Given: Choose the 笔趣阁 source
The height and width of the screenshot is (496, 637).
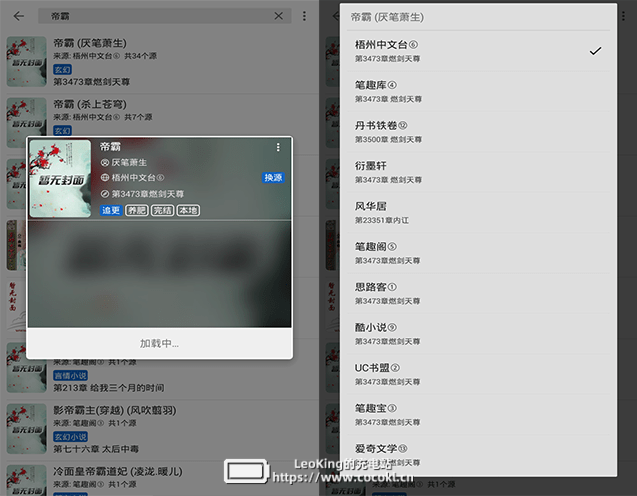Looking at the screenshot, I should click(x=478, y=253).
